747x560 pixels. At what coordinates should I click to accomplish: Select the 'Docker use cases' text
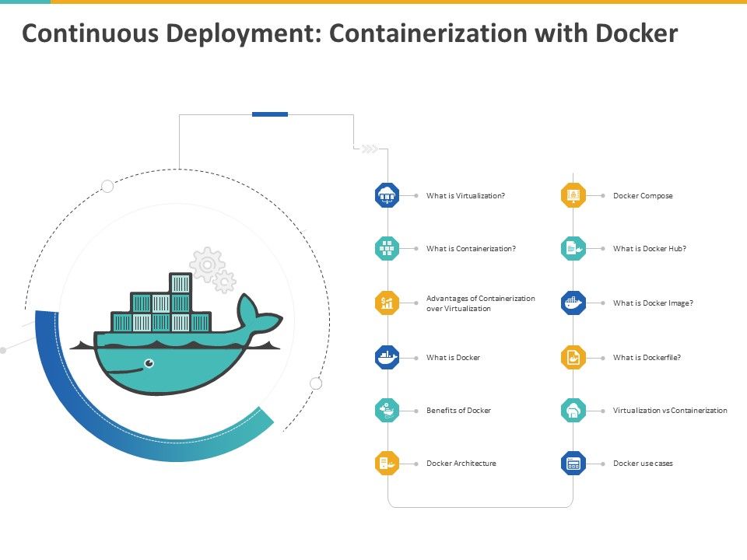pyautogui.click(x=643, y=464)
